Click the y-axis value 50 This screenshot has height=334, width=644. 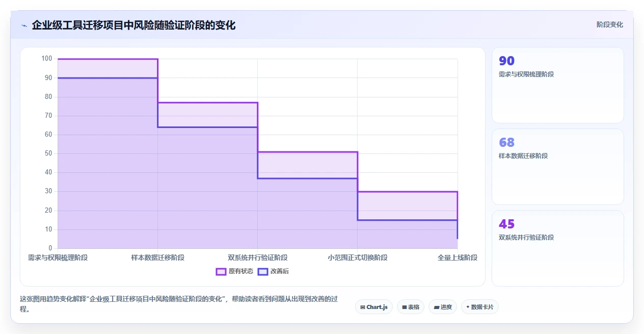point(48,153)
